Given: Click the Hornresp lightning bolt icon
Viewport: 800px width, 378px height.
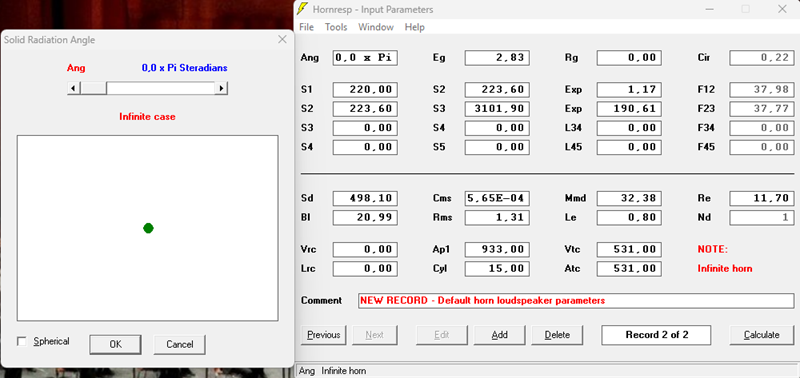Looking at the screenshot, I should point(303,9).
